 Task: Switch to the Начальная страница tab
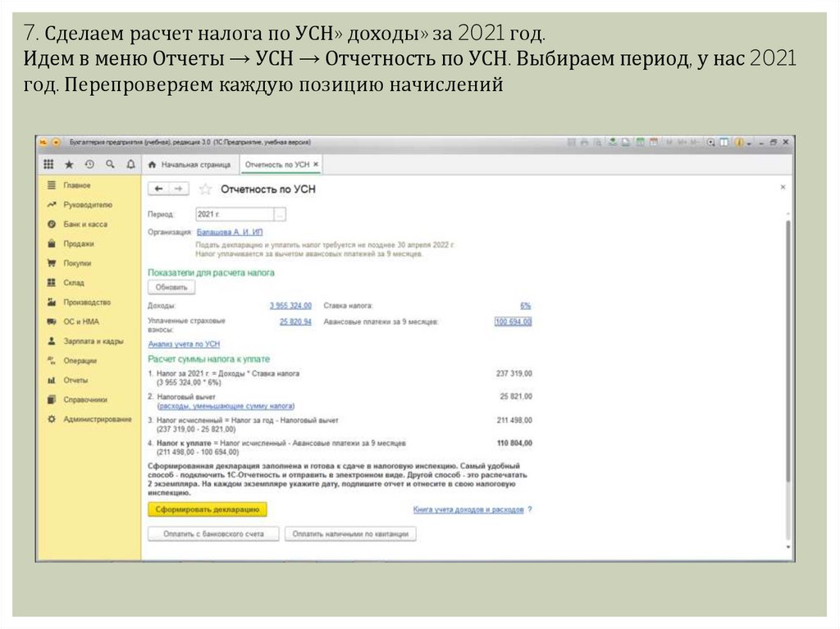click(x=189, y=165)
